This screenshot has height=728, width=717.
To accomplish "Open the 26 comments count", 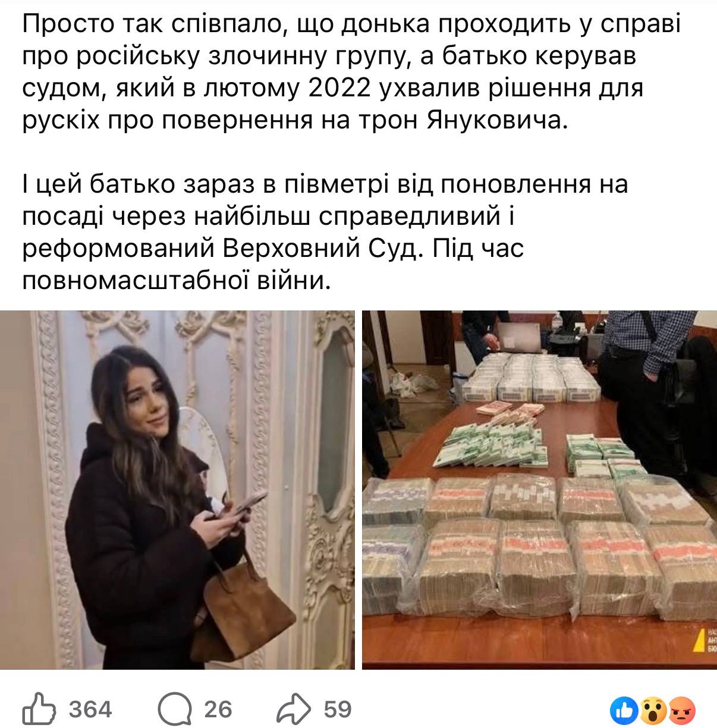I will (218, 709).
